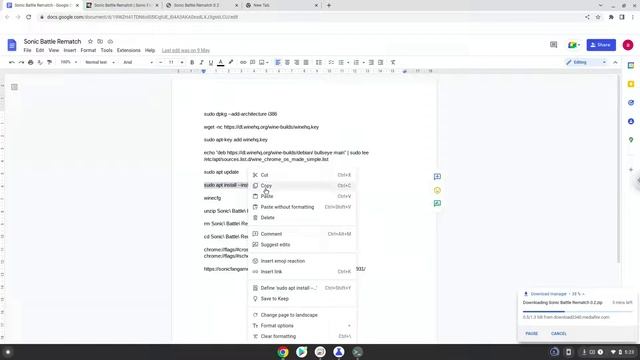The width and height of the screenshot is (640, 360).
Task: Choose Suggest edits in the context menu
Action: 302,244
